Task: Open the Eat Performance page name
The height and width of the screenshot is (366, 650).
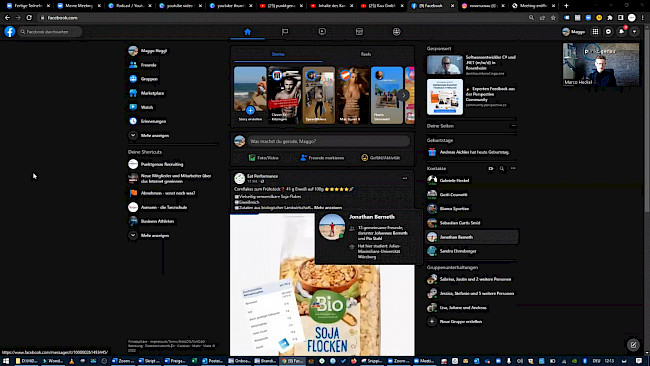Action: coord(262,176)
